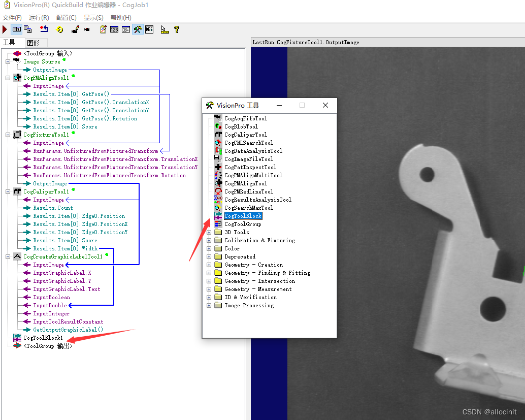The height and width of the screenshot is (420, 525).
Task: Run the job with red play arrow
Action: point(5,29)
